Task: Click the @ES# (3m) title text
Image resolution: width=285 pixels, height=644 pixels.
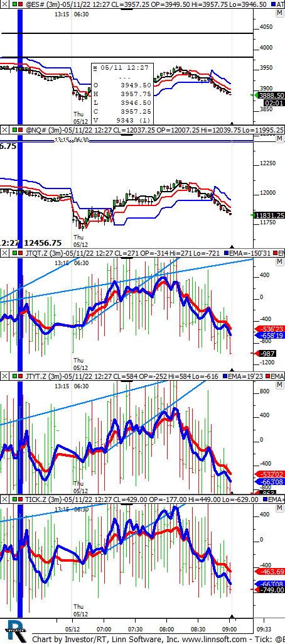Action: point(43,4)
